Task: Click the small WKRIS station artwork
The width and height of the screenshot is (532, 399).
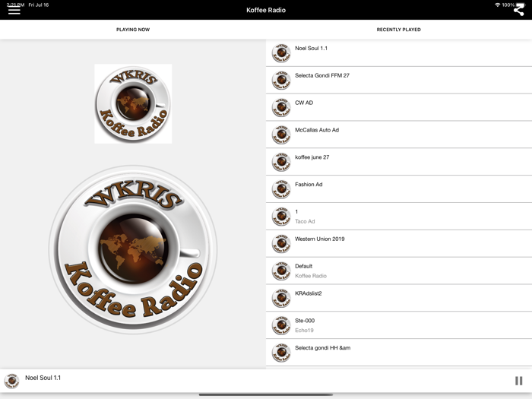Action: pyautogui.click(x=133, y=104)
